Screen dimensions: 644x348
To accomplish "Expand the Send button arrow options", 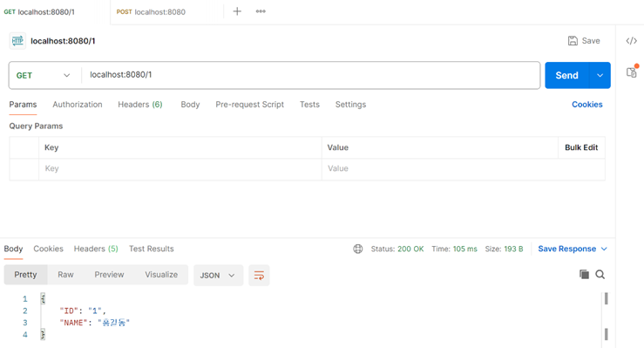I will pos(600,75).
